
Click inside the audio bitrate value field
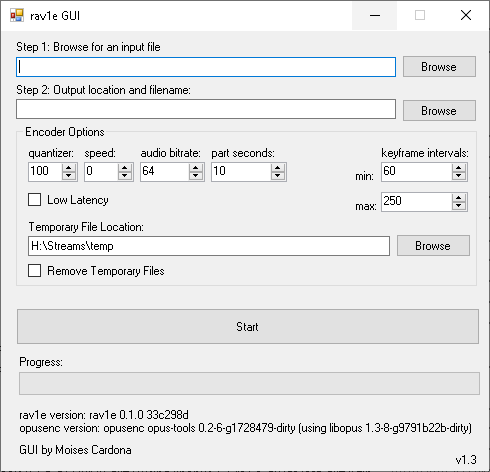coord(165,171)
